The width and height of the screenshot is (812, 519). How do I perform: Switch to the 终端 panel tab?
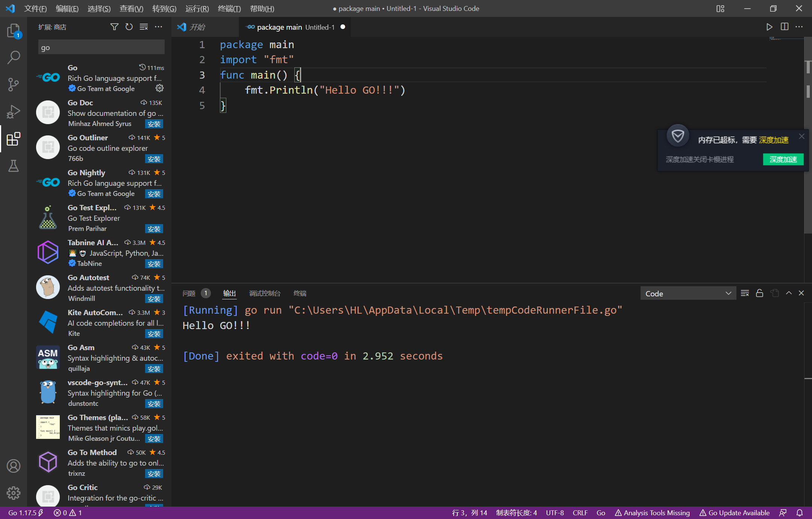(x=300, y=293)
